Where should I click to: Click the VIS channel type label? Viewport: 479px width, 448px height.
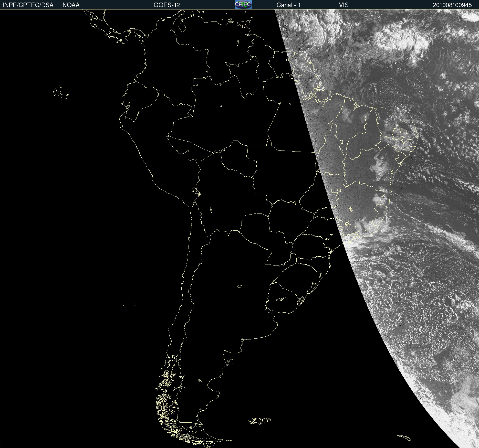pos(343,5)
